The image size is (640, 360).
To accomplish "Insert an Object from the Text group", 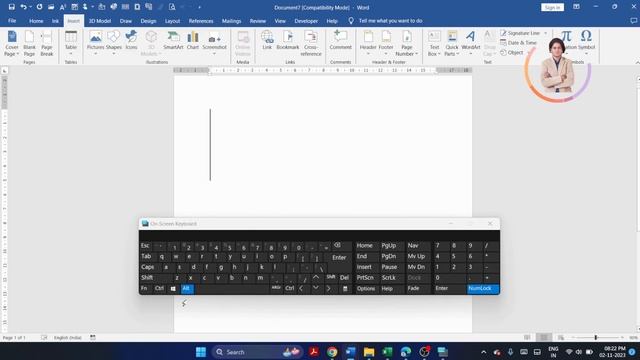I will click(x=512, y=52).
